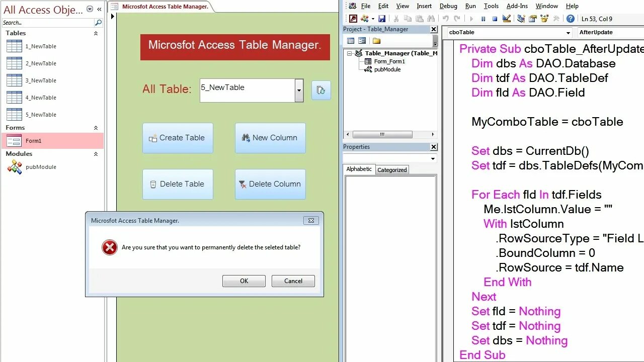Click View Code icon in Project pane

351,41
